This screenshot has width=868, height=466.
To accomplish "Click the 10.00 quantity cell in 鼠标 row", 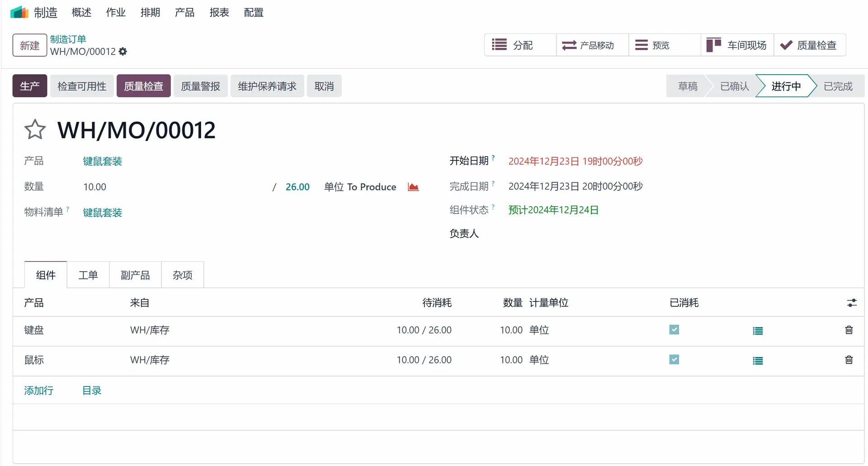I will pyautogui.click(x=511, y=360).
